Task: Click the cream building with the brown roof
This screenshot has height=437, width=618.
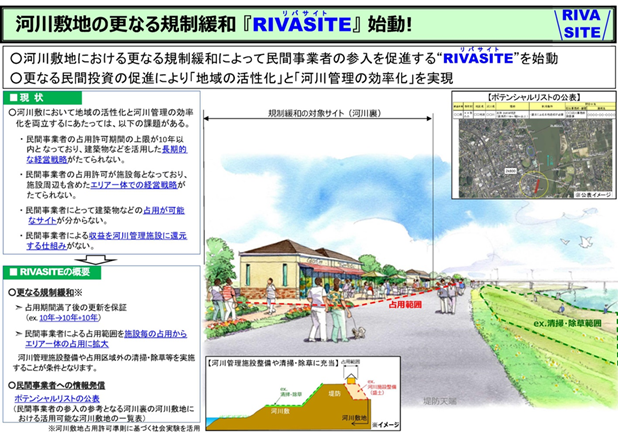Action: click(x=300, y=270)
